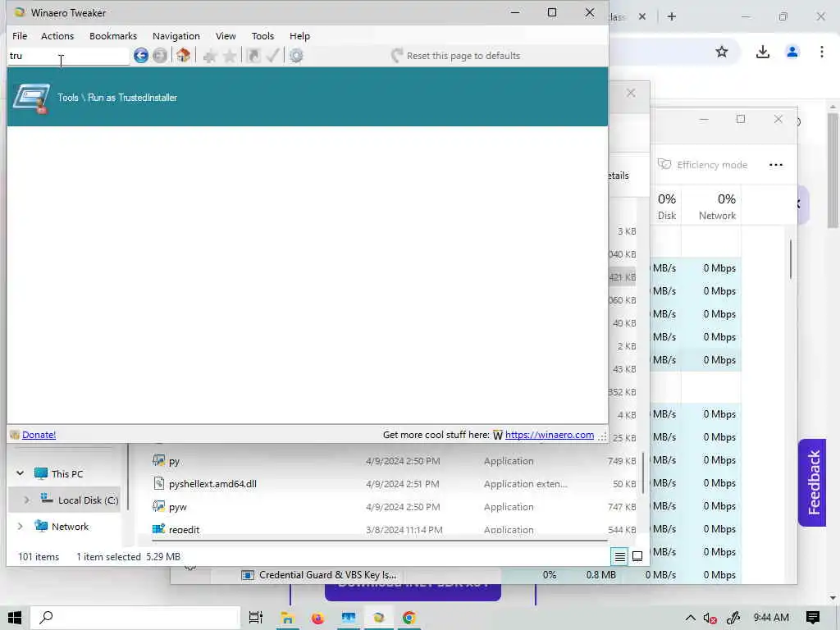Screen dimensions: 840x630
Task: Click the Donate! link
Action: [x=39, y=435]
